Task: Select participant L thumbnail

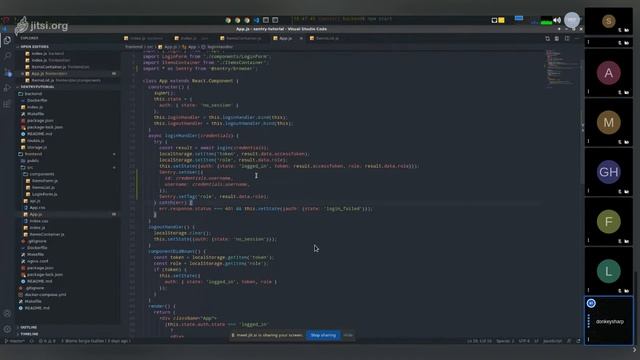Action: 609,271
